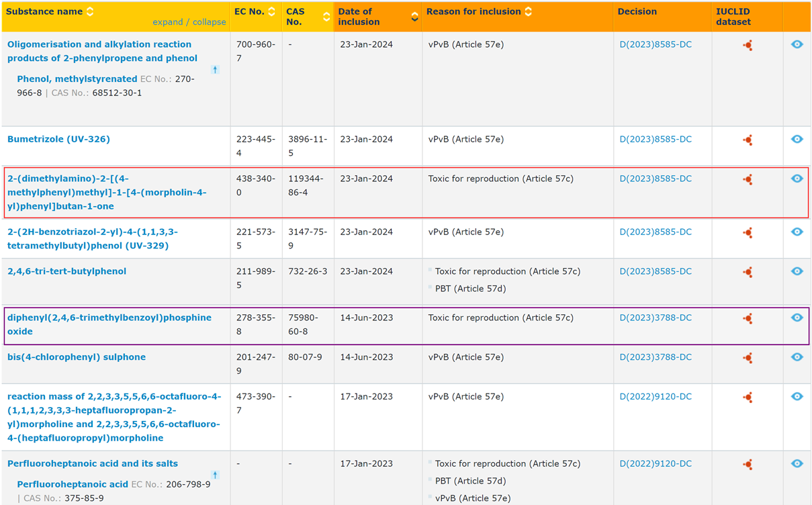Open IUCLID dataset icon for 2,4,6-tri-tert-butylphenol

[748, 272]
